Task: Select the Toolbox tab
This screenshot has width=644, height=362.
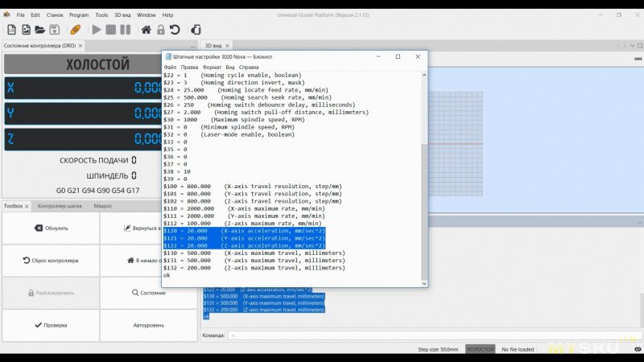Action: click(x=13, y=206)
